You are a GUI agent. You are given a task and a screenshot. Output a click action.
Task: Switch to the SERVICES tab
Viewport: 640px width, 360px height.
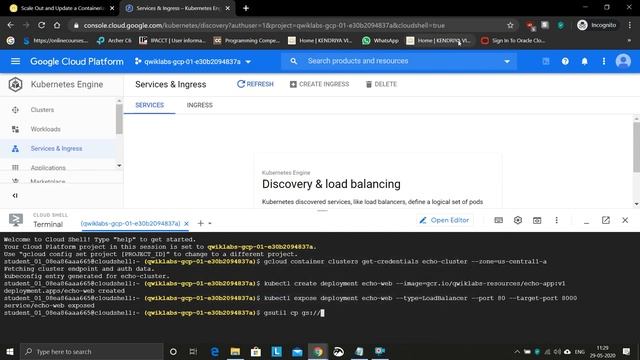(149, 105)
